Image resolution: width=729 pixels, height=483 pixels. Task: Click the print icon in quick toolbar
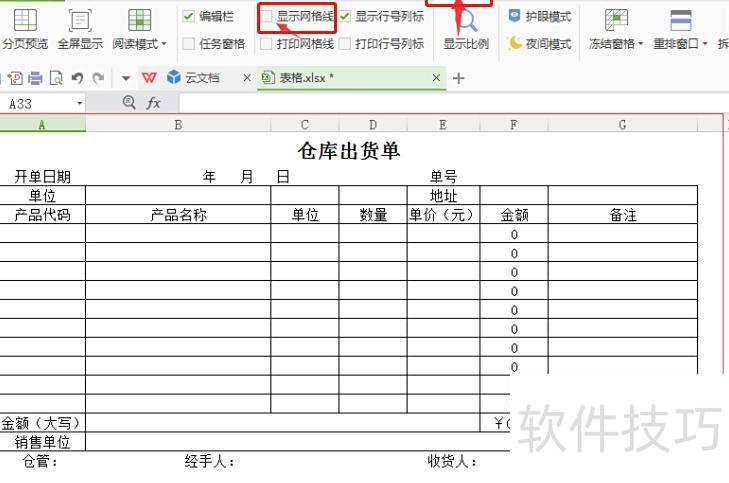[35, 78]
